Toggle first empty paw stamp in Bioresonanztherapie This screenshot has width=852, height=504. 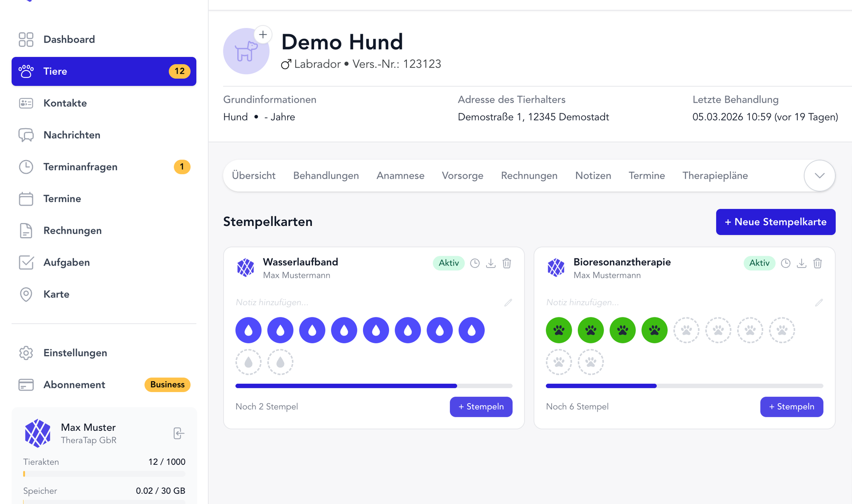point(686,330)
